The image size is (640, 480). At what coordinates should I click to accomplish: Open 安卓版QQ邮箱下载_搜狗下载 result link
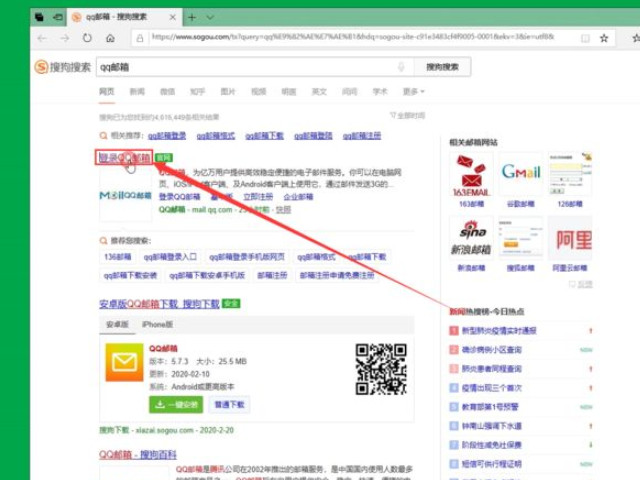(159, 304)
